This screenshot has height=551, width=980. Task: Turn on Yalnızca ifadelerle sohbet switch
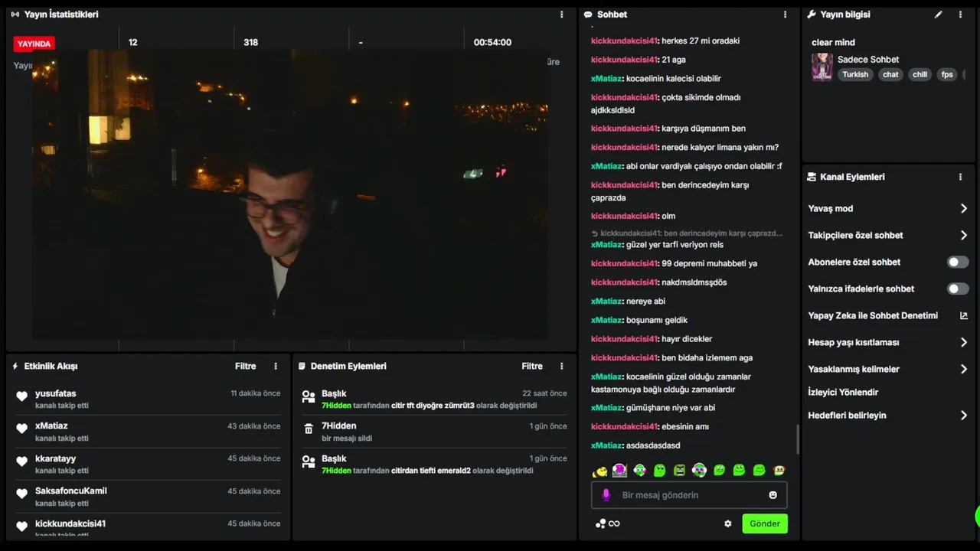point(958,289)
